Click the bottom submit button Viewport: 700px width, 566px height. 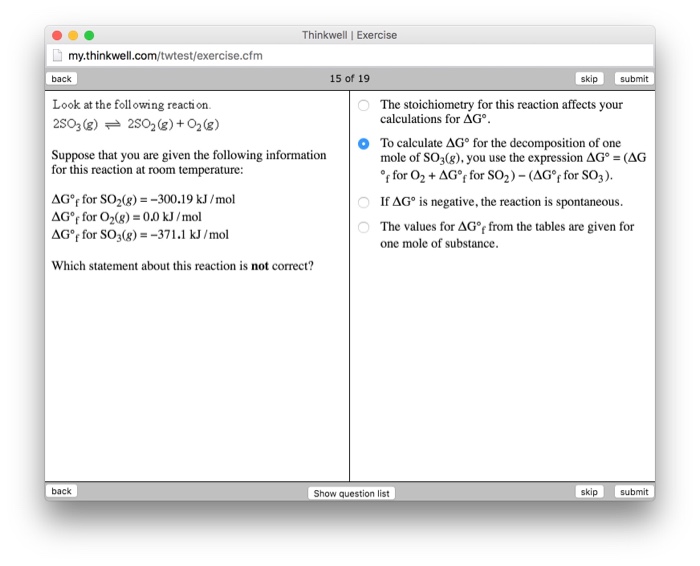[x=633, y=492]
